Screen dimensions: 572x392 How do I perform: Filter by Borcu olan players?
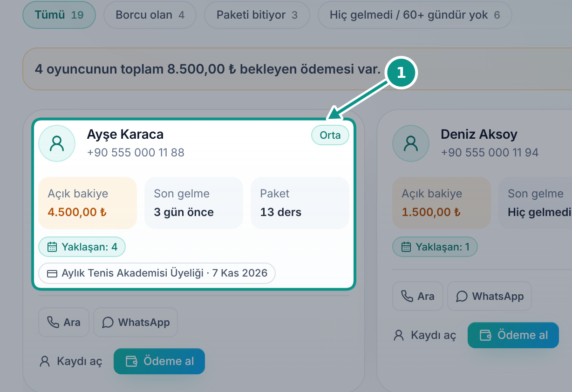(150, 15)
